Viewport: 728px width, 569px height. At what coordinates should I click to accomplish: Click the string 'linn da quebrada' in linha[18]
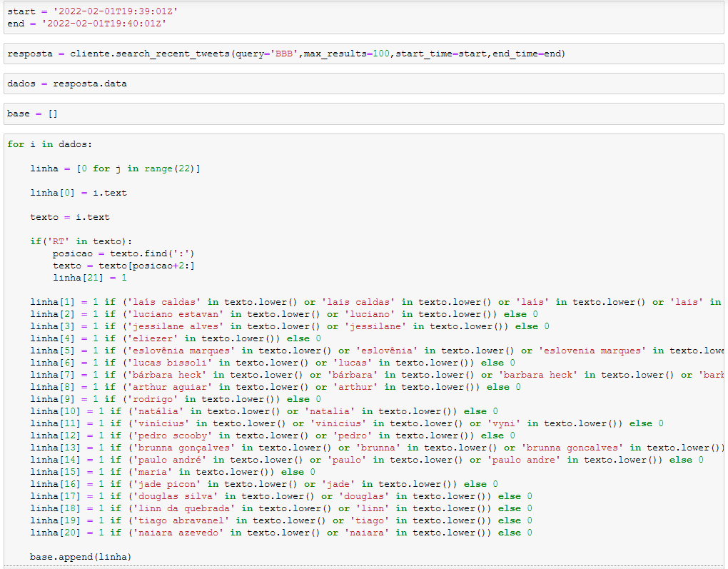(184, 508)
